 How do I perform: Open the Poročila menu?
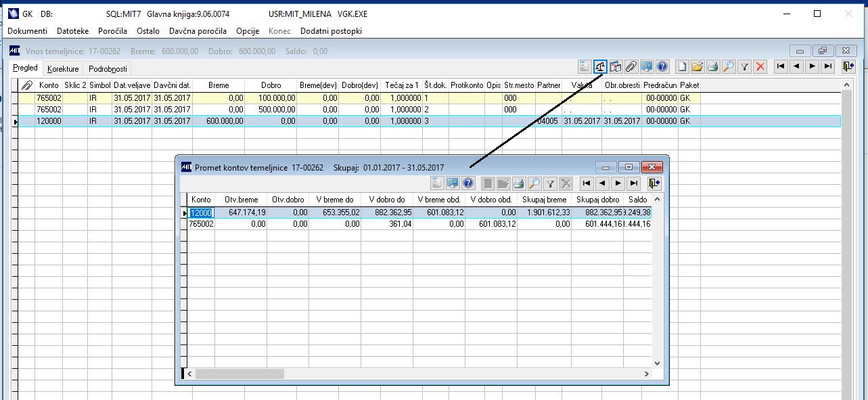[x=112, y=31]
